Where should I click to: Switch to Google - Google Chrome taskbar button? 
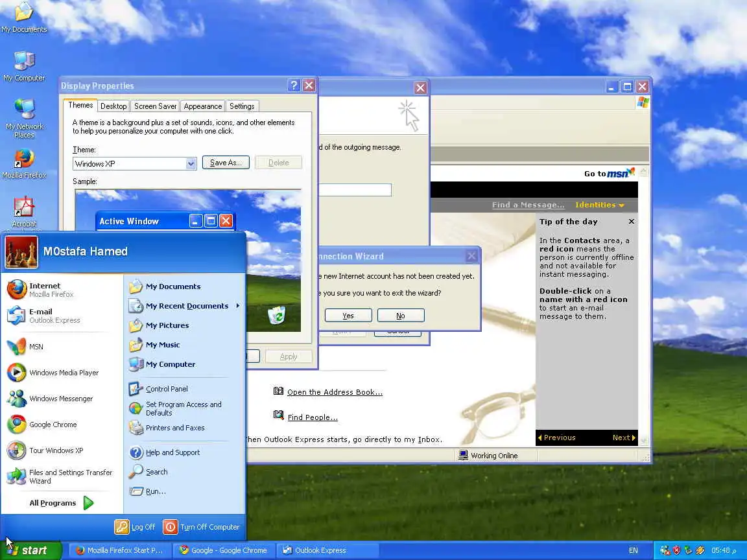point(224,550)
